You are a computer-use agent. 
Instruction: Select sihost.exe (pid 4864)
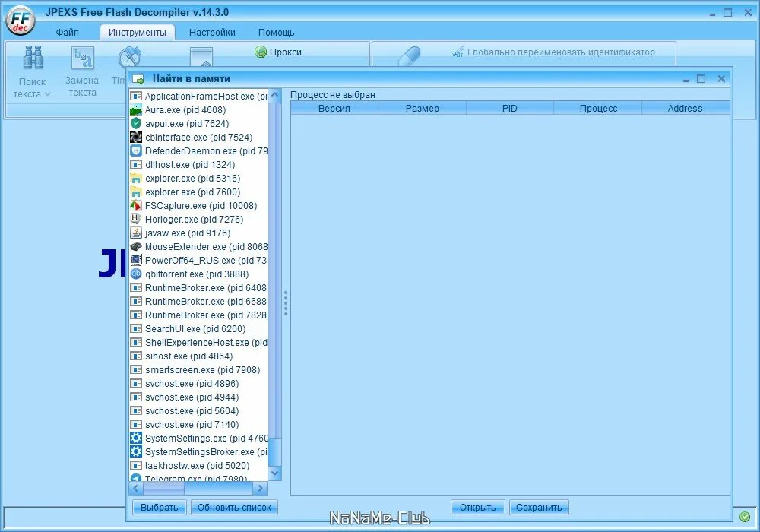[198, 356]
